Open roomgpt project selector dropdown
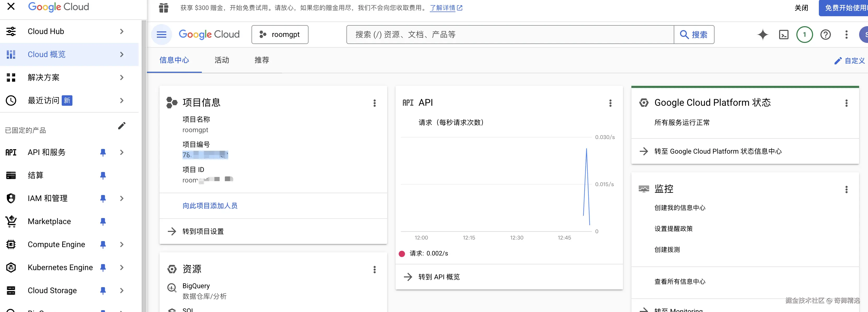The image size is (868, 312). (280, 34)
